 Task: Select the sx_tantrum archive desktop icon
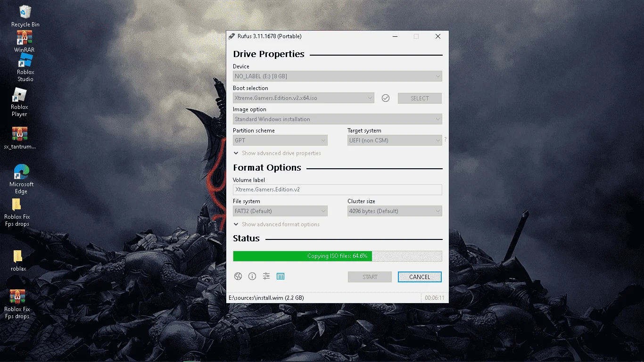pos(20,138)
